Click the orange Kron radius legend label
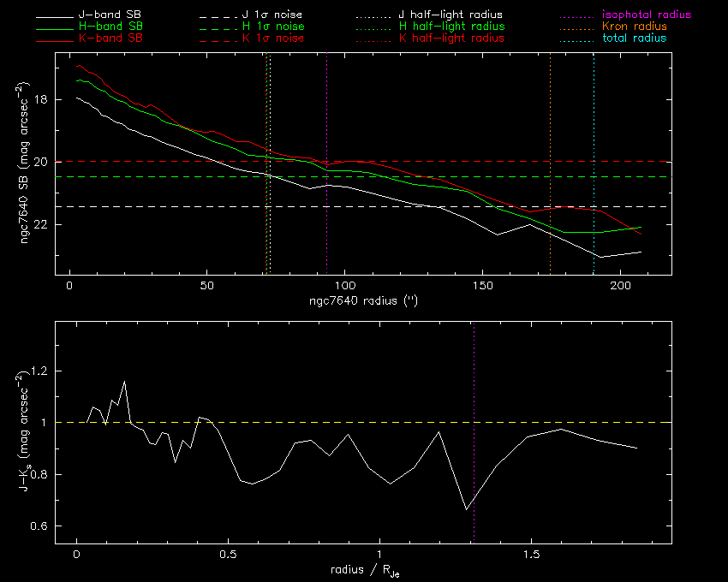The height and width of the screenshot is (582, 728). [x=635, y=27]
